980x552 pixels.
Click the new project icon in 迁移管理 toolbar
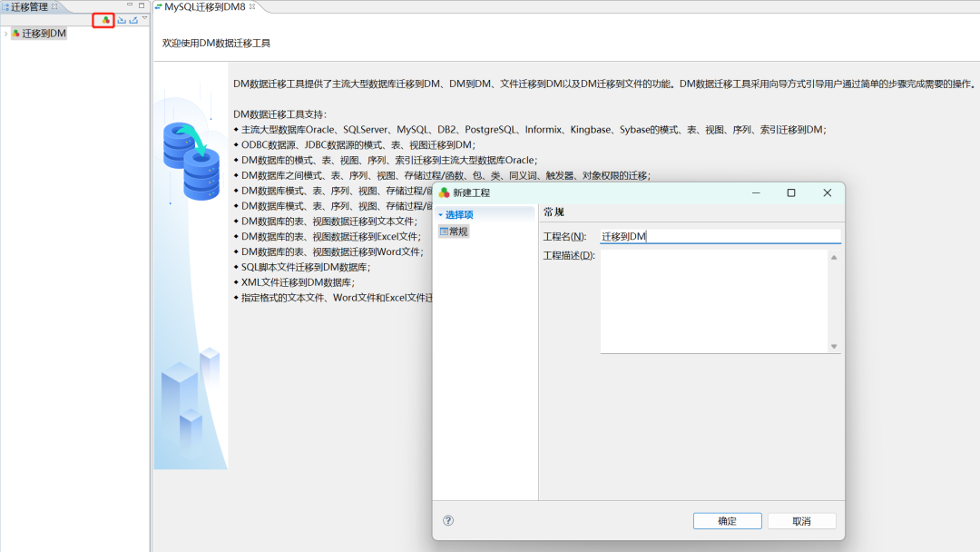[x=105, y=21]
